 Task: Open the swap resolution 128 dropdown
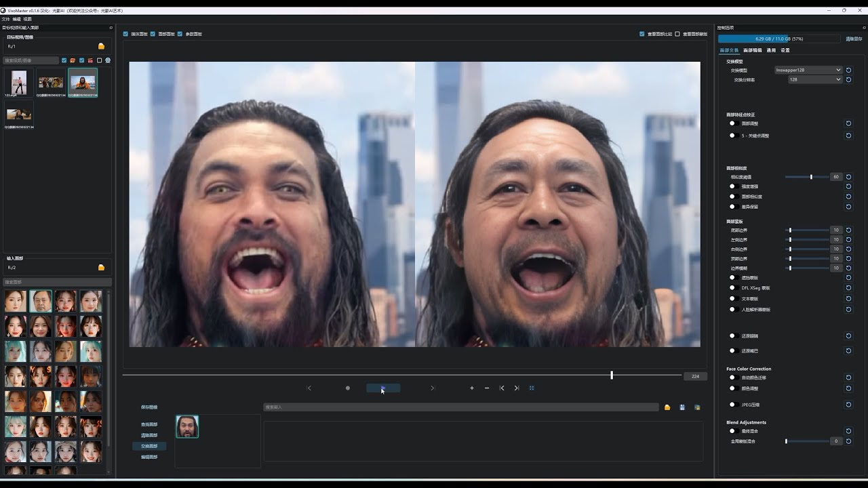click(x=815, y=79)
